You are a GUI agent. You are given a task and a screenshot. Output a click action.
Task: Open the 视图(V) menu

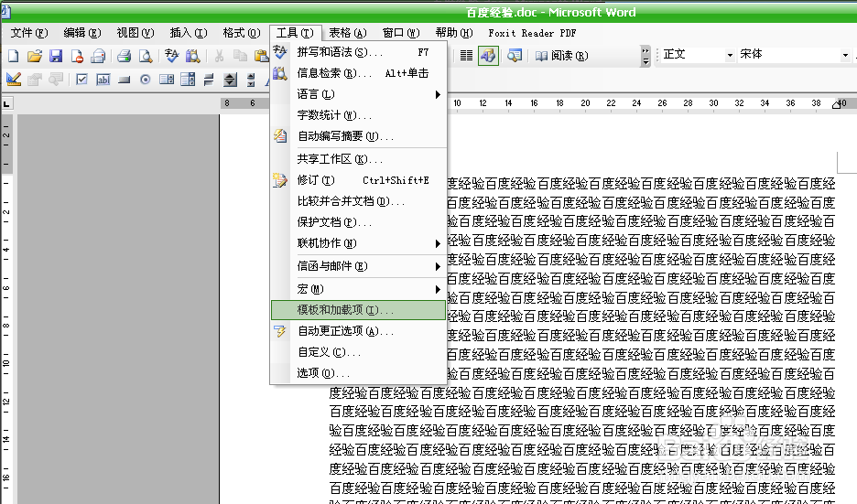click(x=136, y=33)
